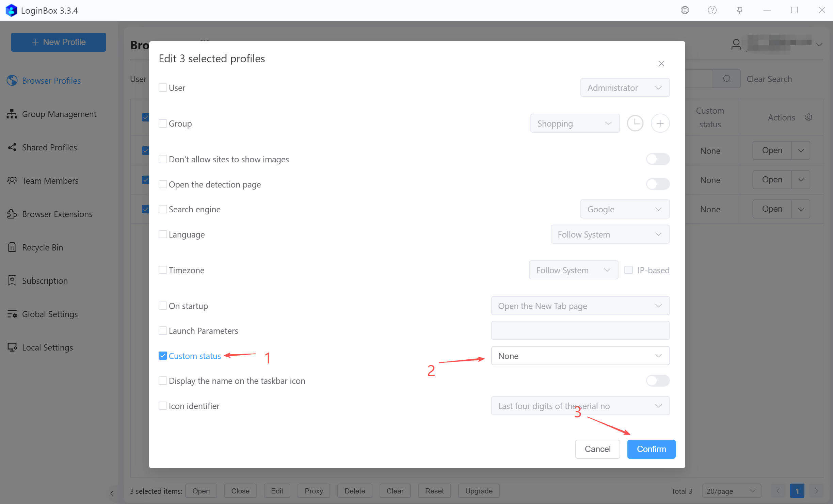Open Browser Extensions in sidebar
833x504 pixels.
point(57,214)
